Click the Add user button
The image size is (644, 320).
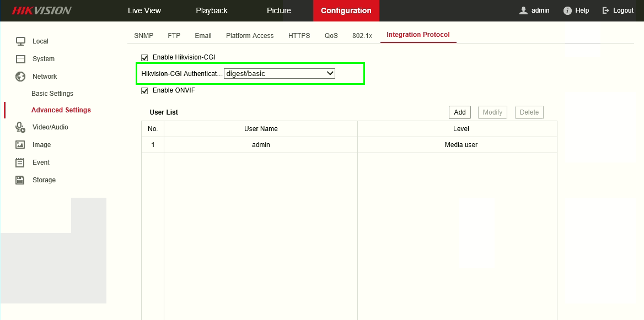tap(460, 112)
